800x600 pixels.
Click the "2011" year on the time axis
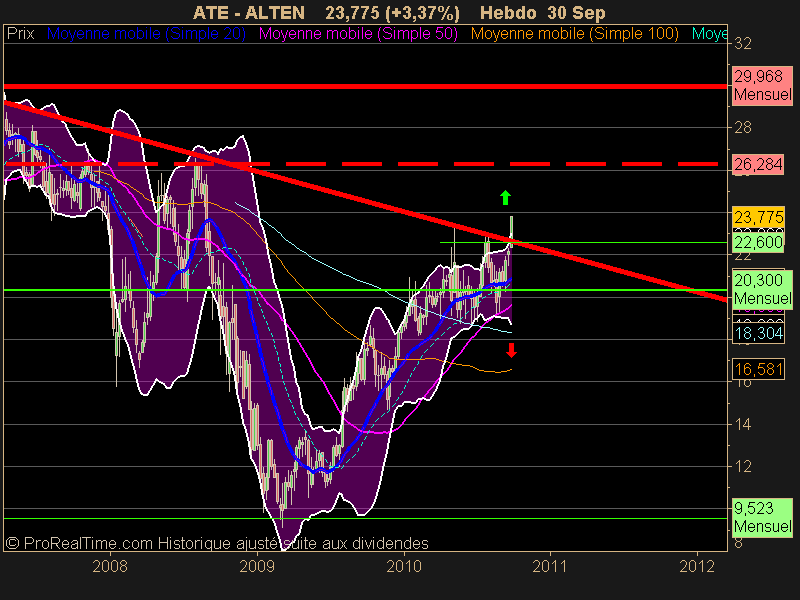tap(550, 566)
